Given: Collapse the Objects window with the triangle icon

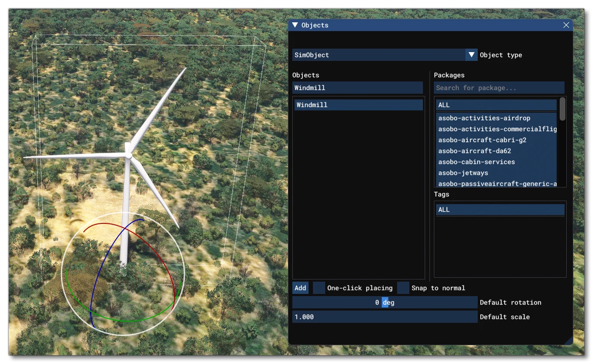Looking at the screenshot, I should point(295,25).
